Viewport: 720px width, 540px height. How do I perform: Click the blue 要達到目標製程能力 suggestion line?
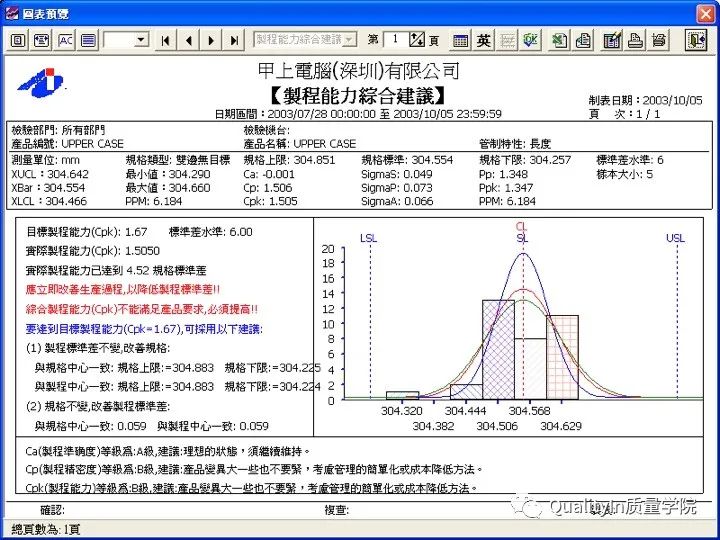[144, 329]
